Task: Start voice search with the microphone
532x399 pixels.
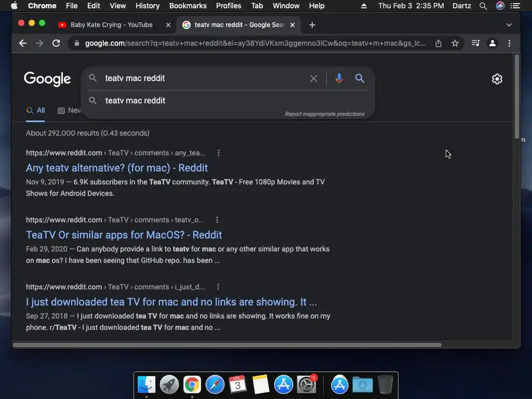Action: pyautogui.click(x=339, y=78)
